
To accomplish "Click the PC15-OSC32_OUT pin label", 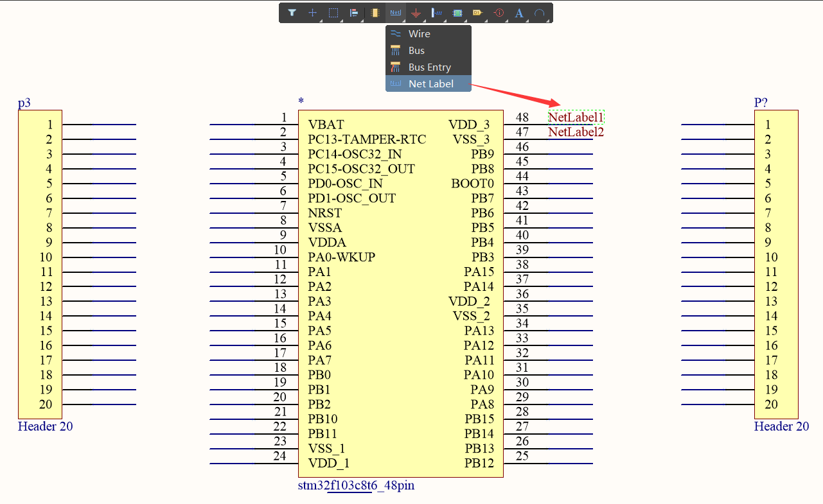I will [x=361, y=169].
